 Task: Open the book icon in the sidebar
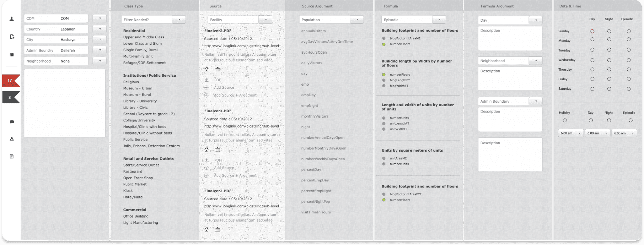tap(12, 55)
